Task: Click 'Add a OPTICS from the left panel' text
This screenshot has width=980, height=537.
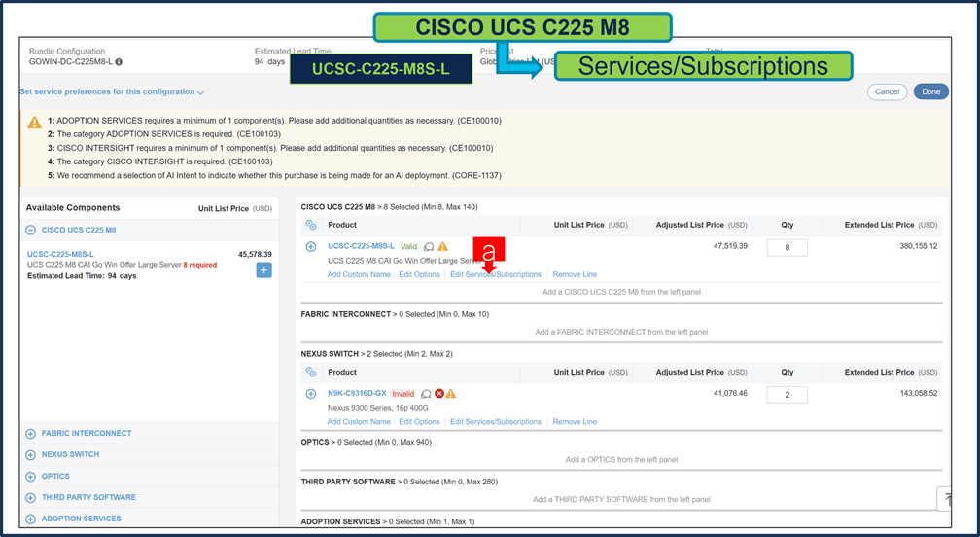Action: 621,459
